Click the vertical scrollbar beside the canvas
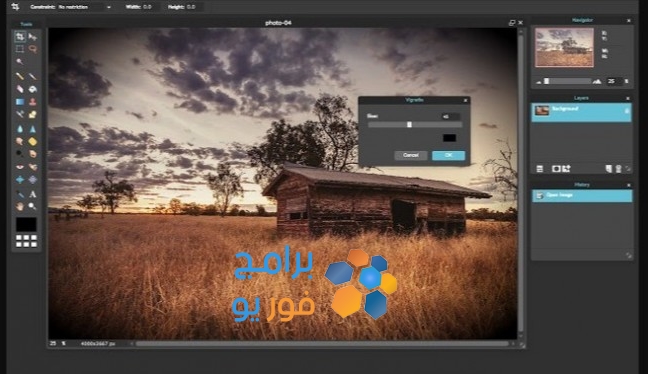The image size is (648, 374). coord(521,184)
